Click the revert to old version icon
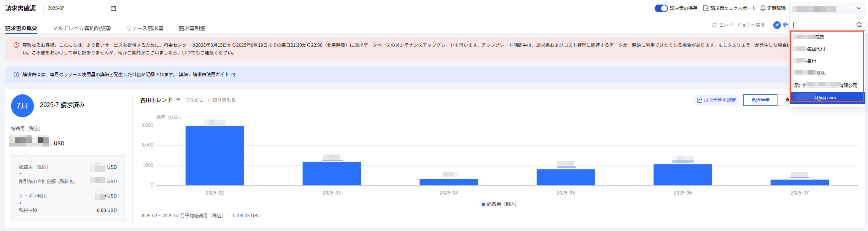This screenshot has width=868, height=231. click(x=714, y=25)
